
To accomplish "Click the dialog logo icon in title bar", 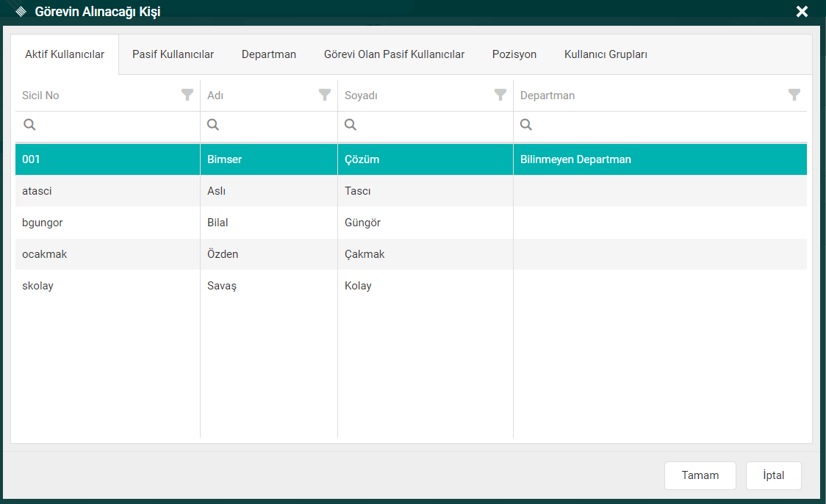I will (21, 12).
